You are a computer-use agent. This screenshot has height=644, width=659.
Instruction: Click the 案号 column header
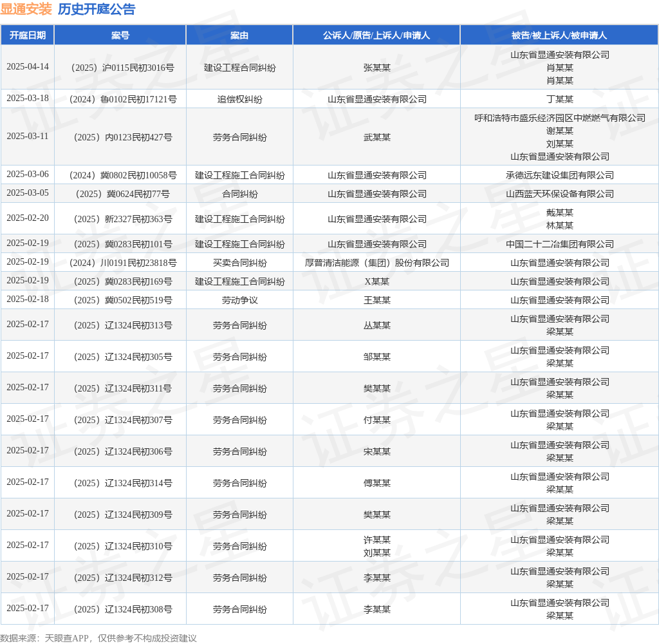tap(120, 35)
